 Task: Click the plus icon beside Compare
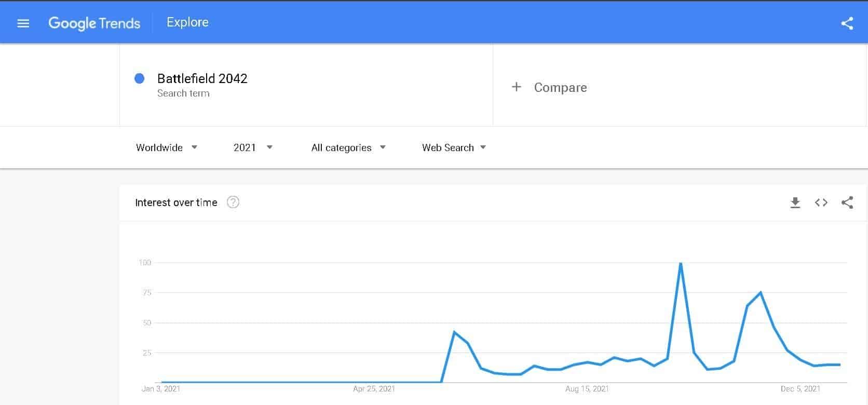(516, 87)
